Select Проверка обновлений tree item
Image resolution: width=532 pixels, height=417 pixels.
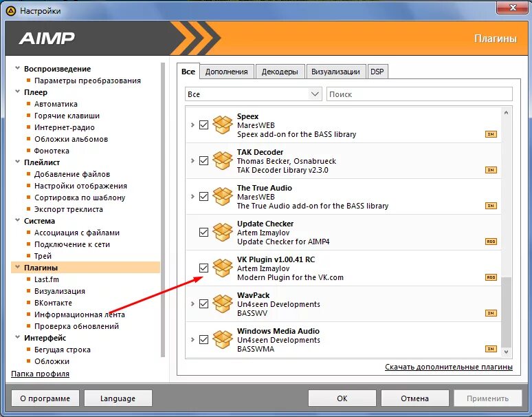77,326
